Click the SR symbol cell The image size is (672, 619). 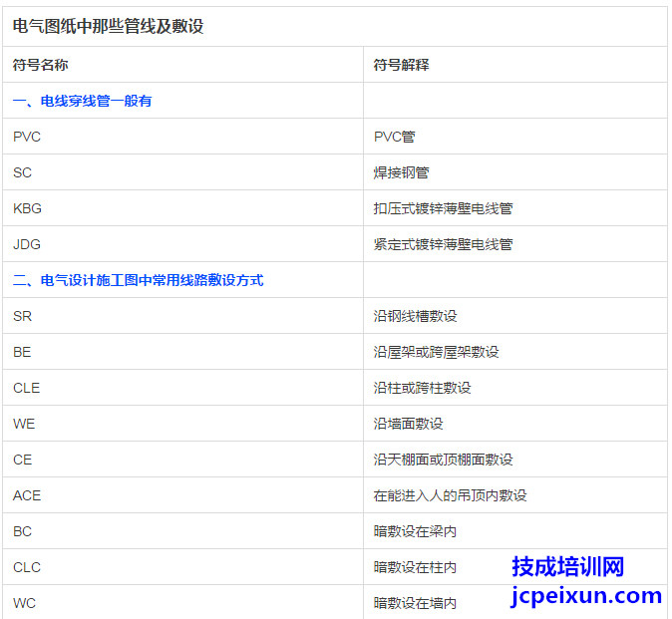(23, 316)
